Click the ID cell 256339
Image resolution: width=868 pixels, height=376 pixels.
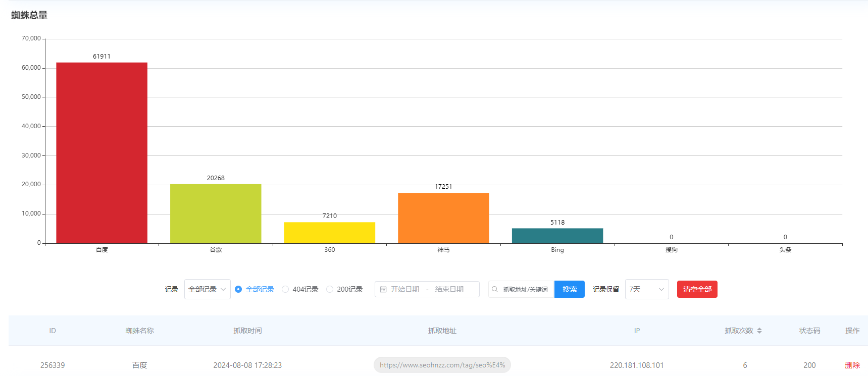pyautogui.click(x=53, y=365)
